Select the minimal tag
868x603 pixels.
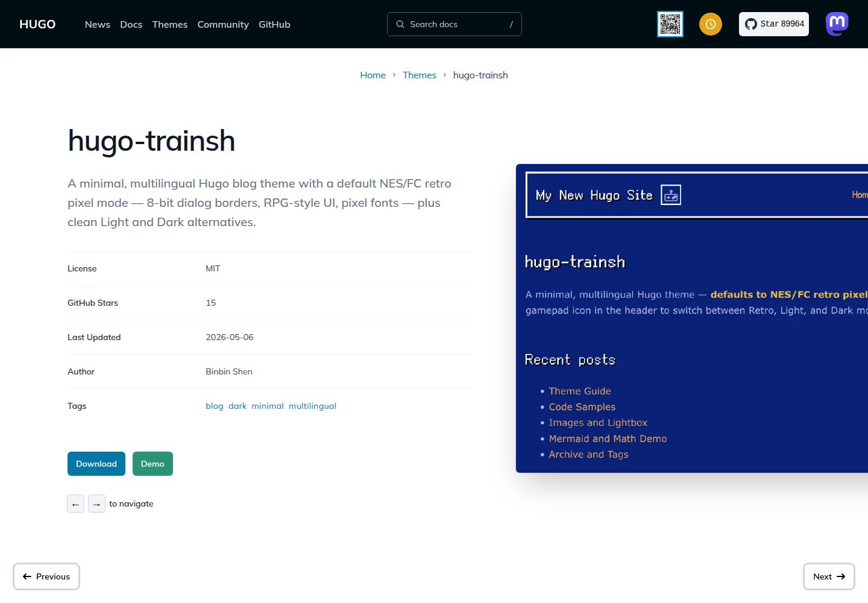[268, 406]
